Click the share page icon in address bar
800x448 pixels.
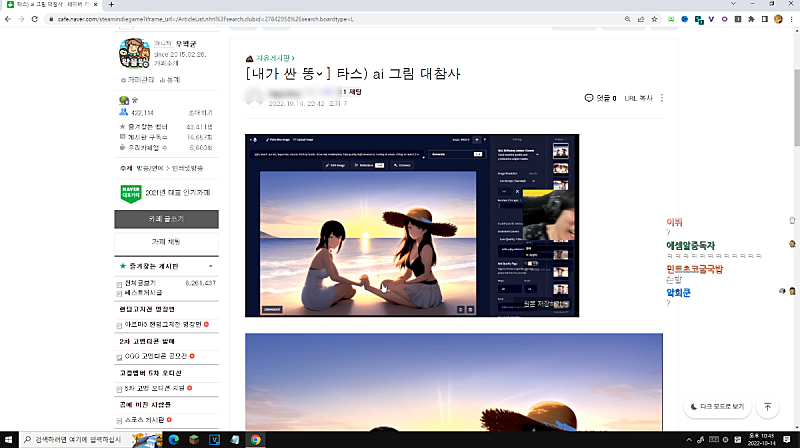click(641, 19)
